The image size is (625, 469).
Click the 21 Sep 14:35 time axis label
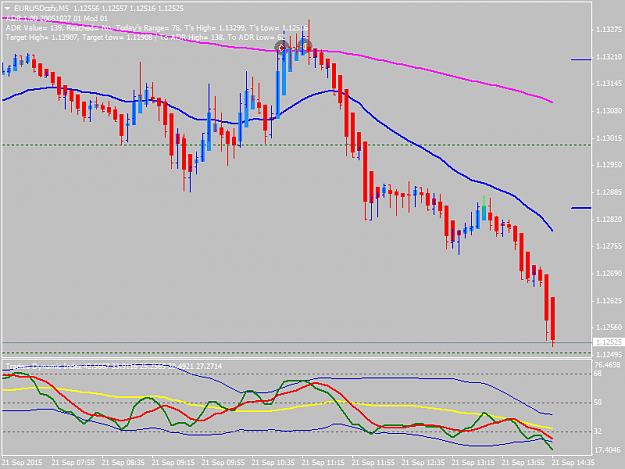pos(573,463)
